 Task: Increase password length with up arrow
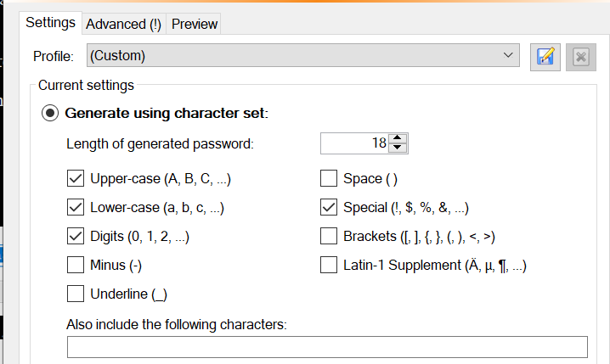(x=398, y=138)
